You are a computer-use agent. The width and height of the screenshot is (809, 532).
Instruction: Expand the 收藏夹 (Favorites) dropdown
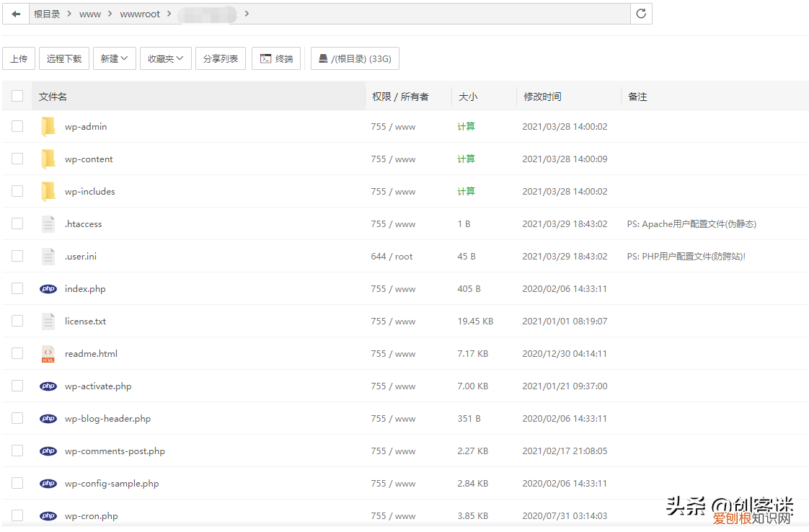point(165,59)
